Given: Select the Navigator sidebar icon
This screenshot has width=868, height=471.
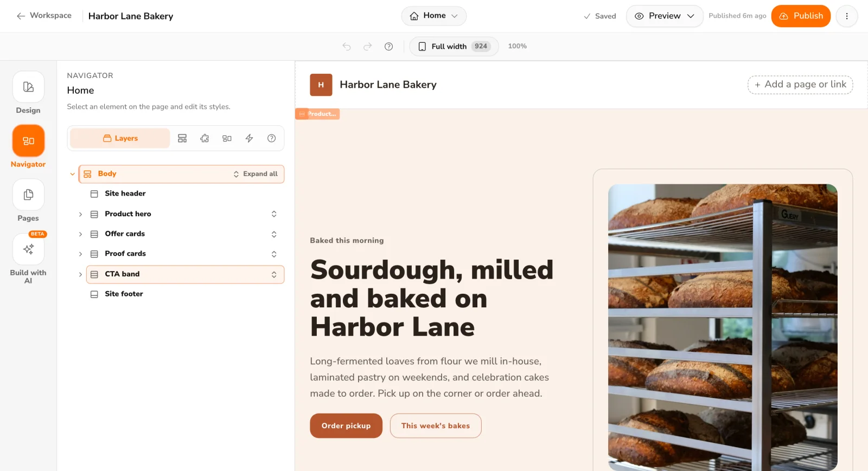Looking at the screenshot, I should coord(28,141).
